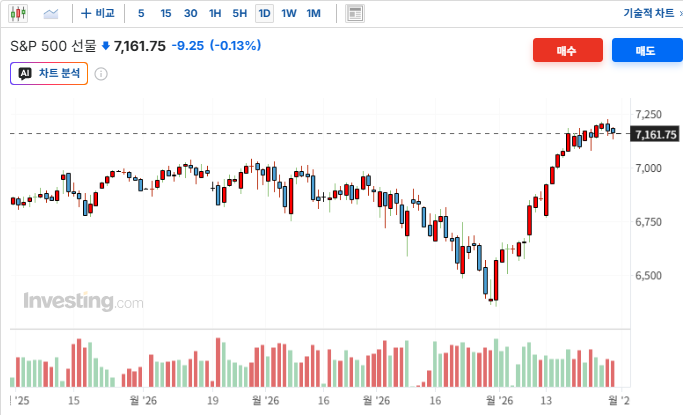Click the Investing.com watermark logo

pyautogui.click(x=83, y=301)
